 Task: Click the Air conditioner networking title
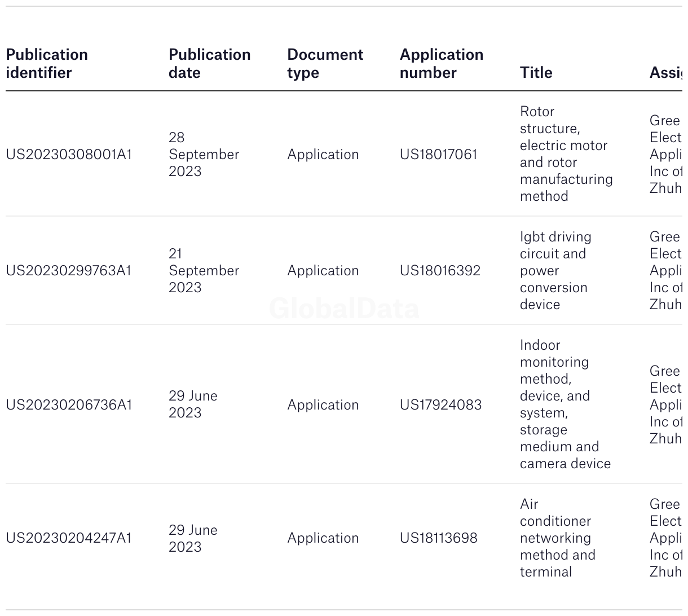[x=557, y=538]
